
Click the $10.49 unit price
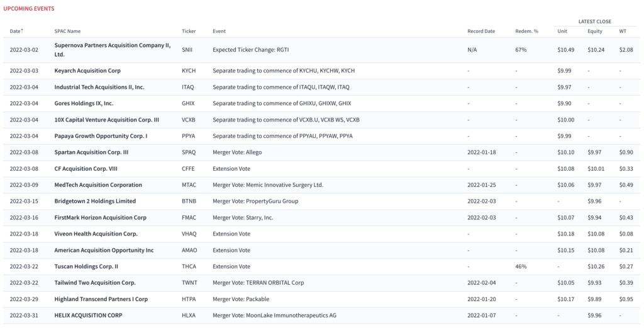[x=565, y=50]
